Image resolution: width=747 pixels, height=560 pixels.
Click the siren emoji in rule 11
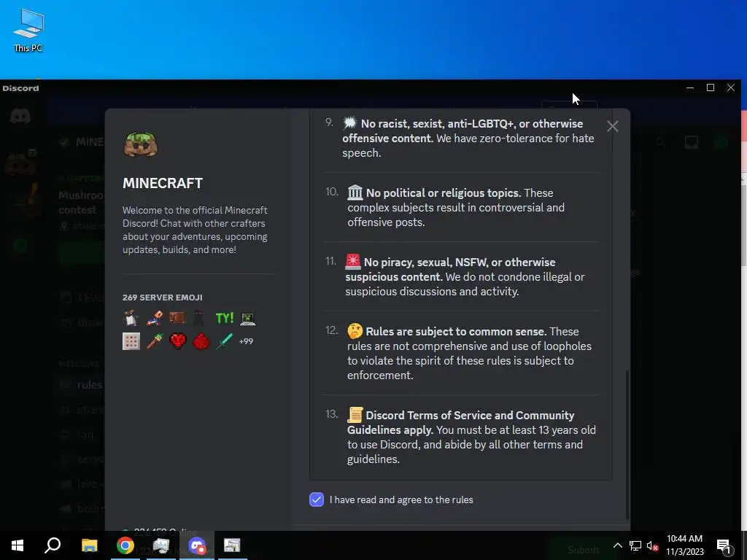[353, 262]
